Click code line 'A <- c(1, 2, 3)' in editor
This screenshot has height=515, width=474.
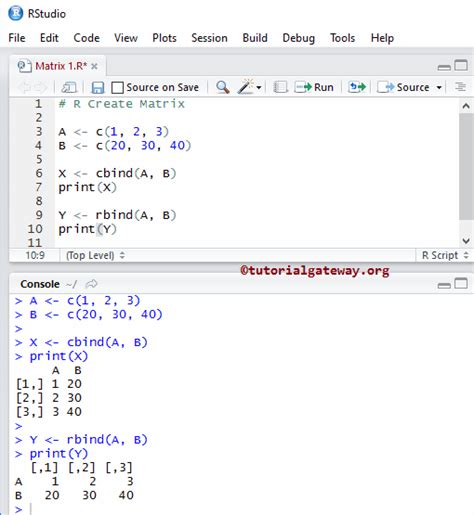(114, 132)
